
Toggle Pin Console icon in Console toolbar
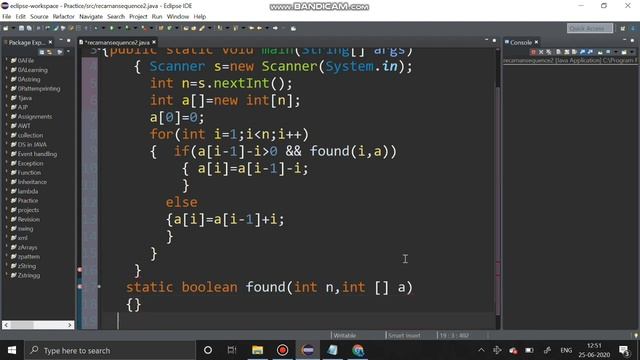(x=600, y=52)
